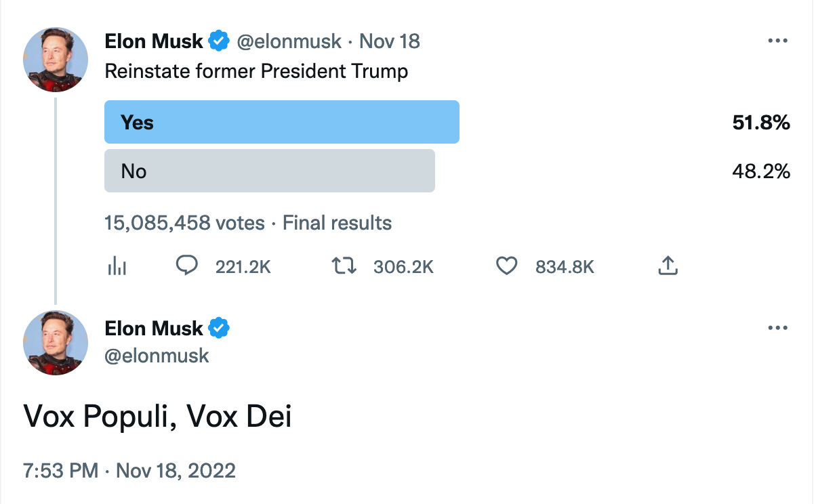Open the top tweet's three-dot menu
816x504 pixels.
[x=778, y=41]
